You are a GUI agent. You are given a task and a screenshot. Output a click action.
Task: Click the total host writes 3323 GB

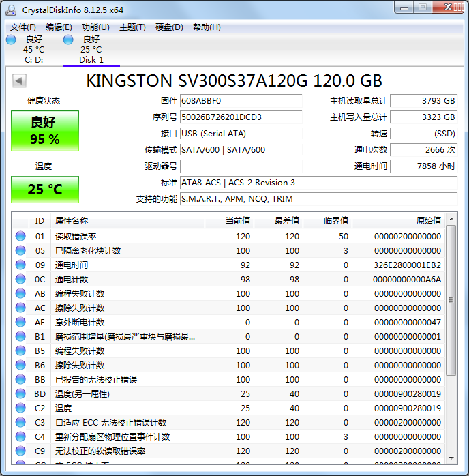(x=424, y=117)
